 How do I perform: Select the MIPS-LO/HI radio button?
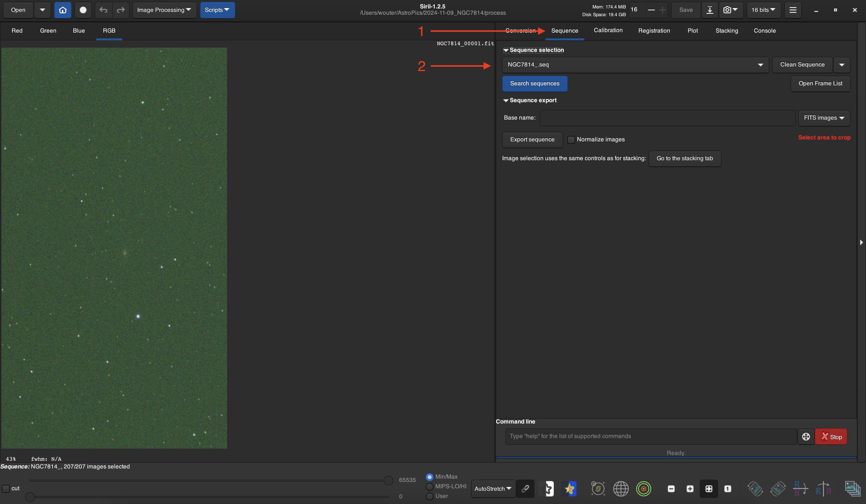point(429,486)
